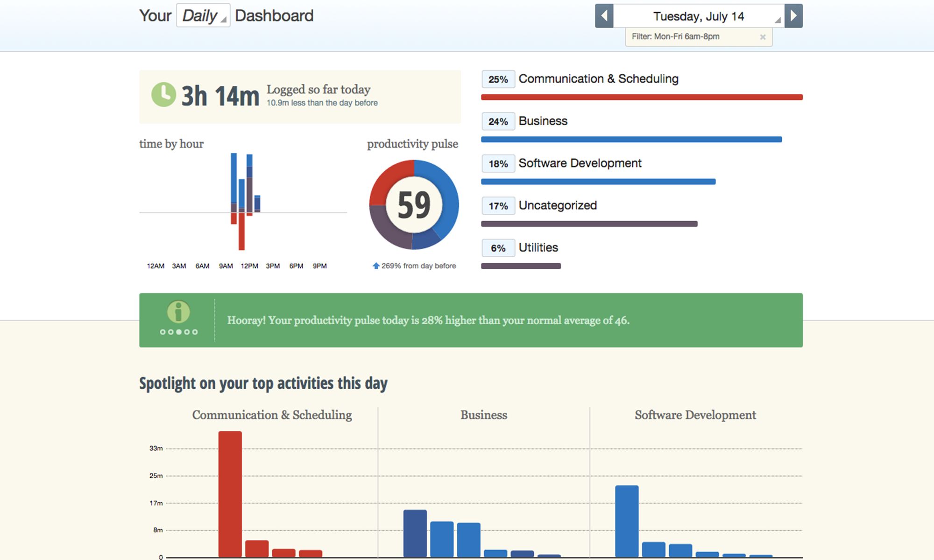The width and height of the screenshot is (934, 560).
Task: Open the Business category link
Action: [543, 121]
